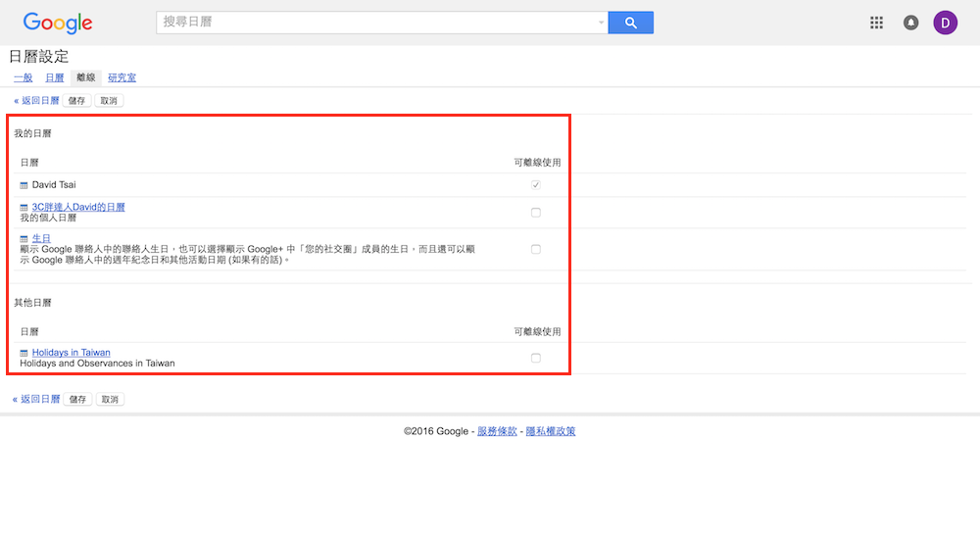This screenshot has height=538, width=980.
Task: Open the 隱私權政策 footer link
Action: coord(551,431)
